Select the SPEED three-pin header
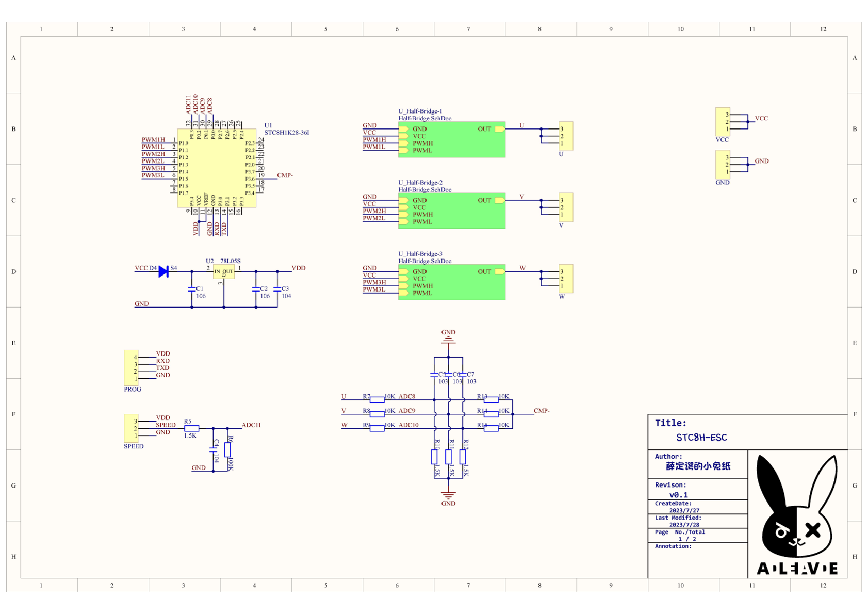Viewport: 868px width, 614px height. 131,428
